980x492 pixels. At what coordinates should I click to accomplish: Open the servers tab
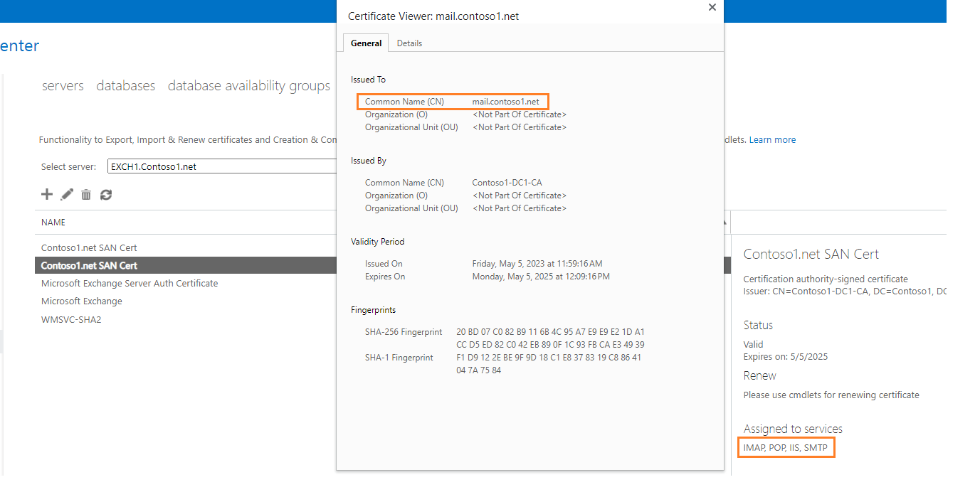tap(63, 86)
